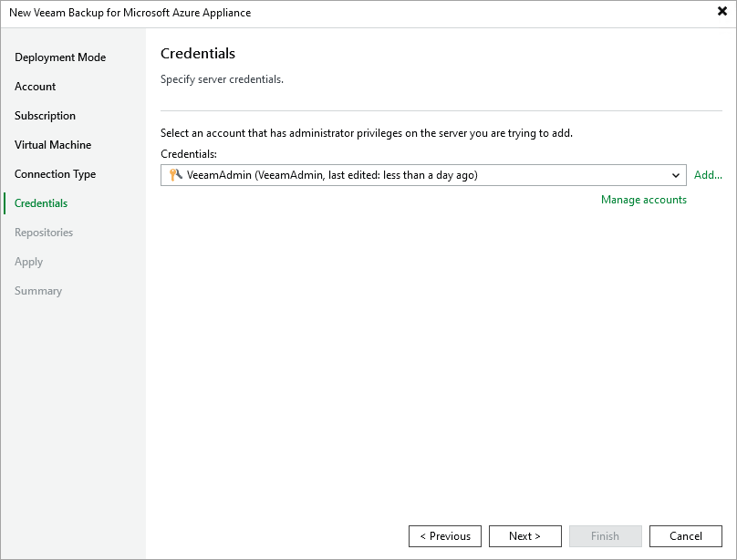Click the Finish button
This screenshot has height=560, width=737.
point(606,536)
